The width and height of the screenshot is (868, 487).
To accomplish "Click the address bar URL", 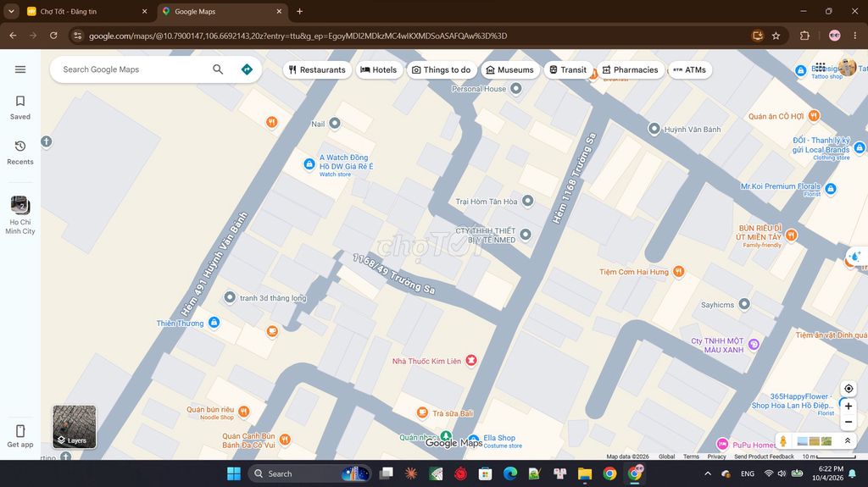I will [298, 36].
